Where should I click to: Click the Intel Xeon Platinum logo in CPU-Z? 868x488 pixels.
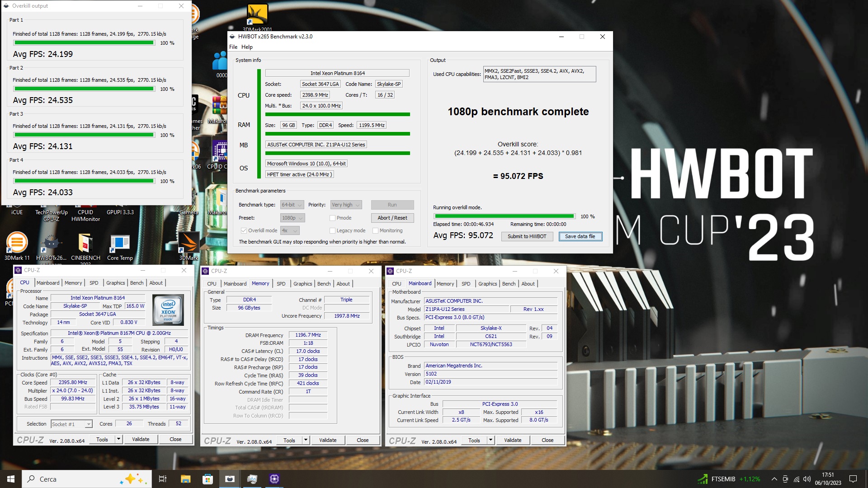pyautogui.click(x=168, y=310)
